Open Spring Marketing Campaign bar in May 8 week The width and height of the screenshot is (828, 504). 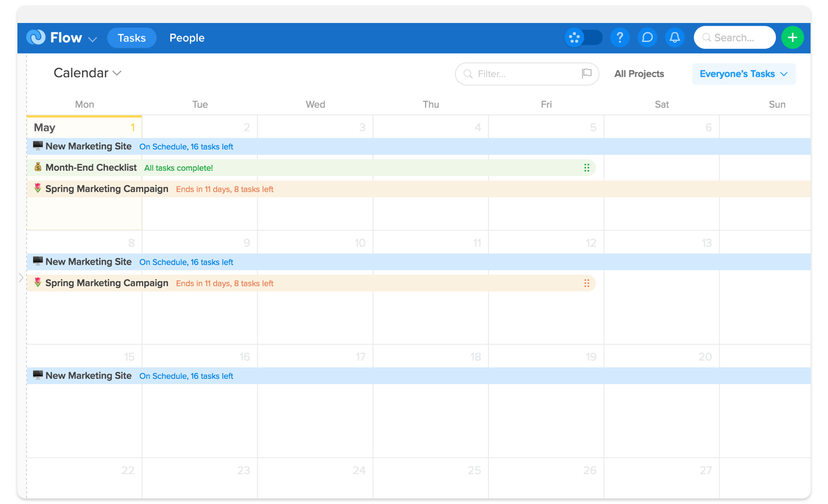tap(311, 283)
